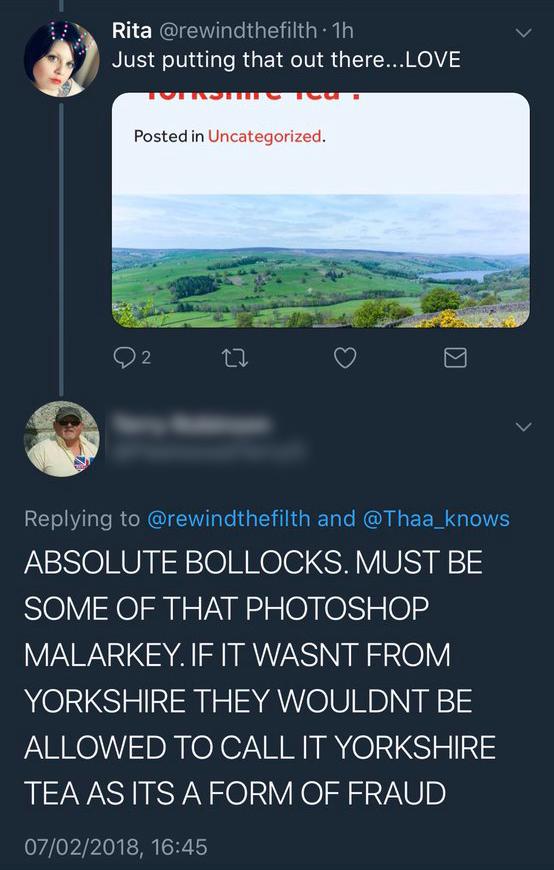This screenshot has width=554, height=870.
Task: Open the Yorkshire landscape photo in the card
Action: point(321,261)
